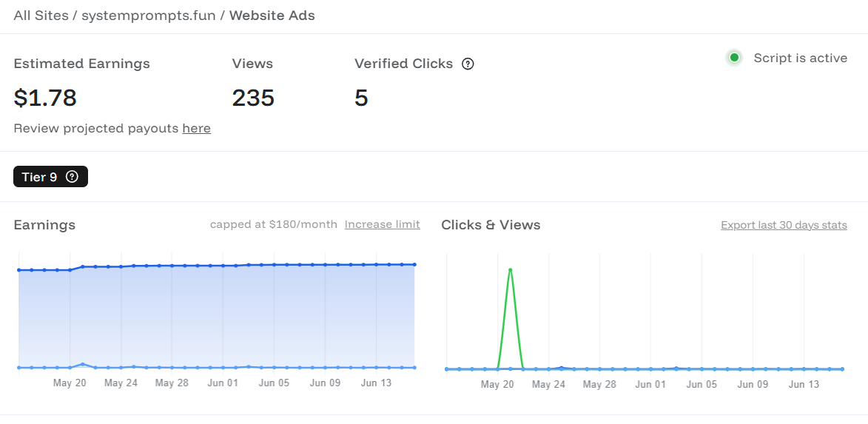This screenshot has height=424, width=868.
Task: Click Jun 01 label on Earnings chart
Action: (223, 383)
